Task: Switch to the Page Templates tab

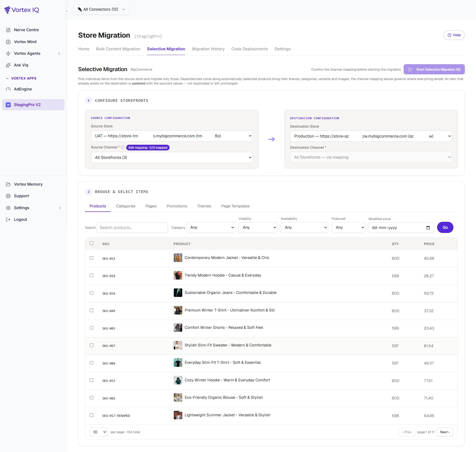Action: 235,206
